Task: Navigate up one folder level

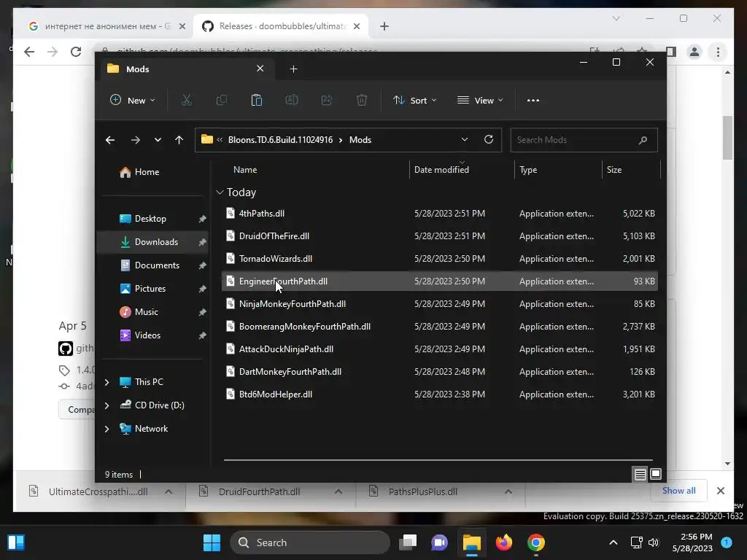Action: [179, 139]
